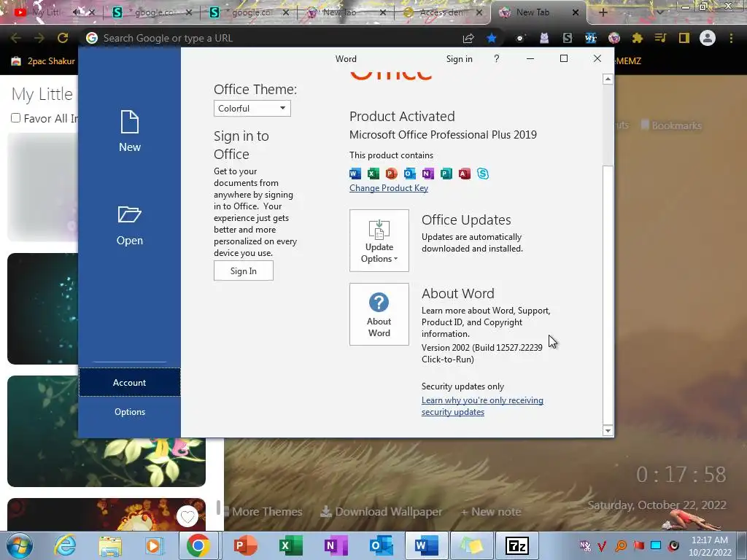Click the taskbar clock 12:17 AM
This screenshot has height=560, width=747.
(710, 540)
